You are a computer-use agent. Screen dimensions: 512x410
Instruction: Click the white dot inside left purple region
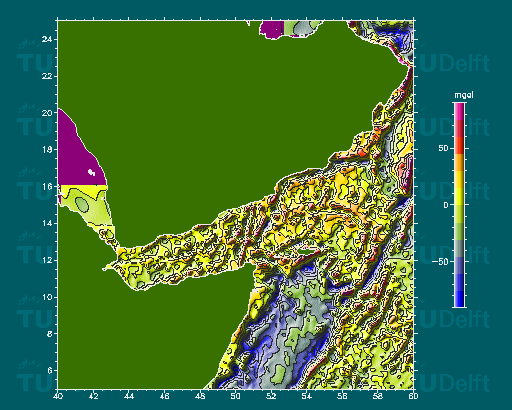pyautogui.click(x=91, y=172)
